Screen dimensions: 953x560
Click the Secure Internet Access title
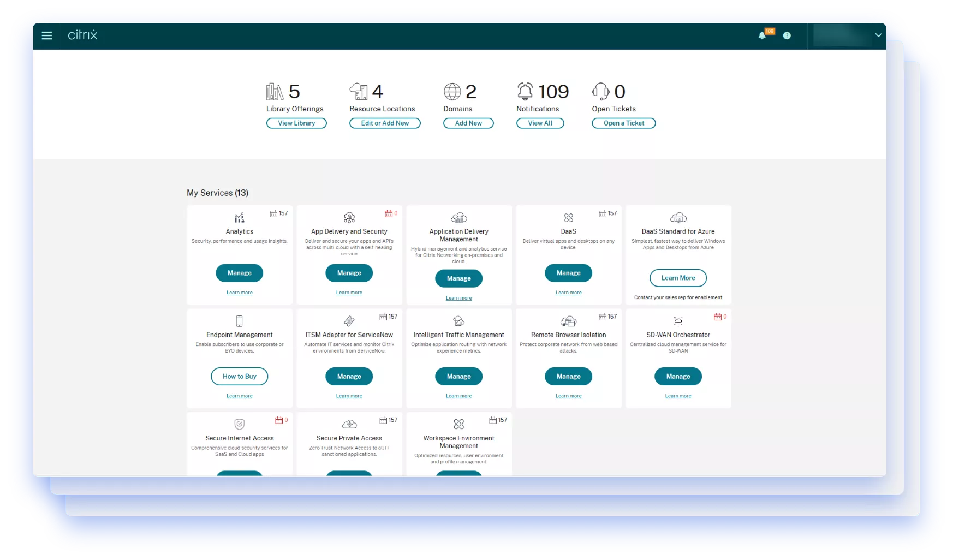(240, 438)
